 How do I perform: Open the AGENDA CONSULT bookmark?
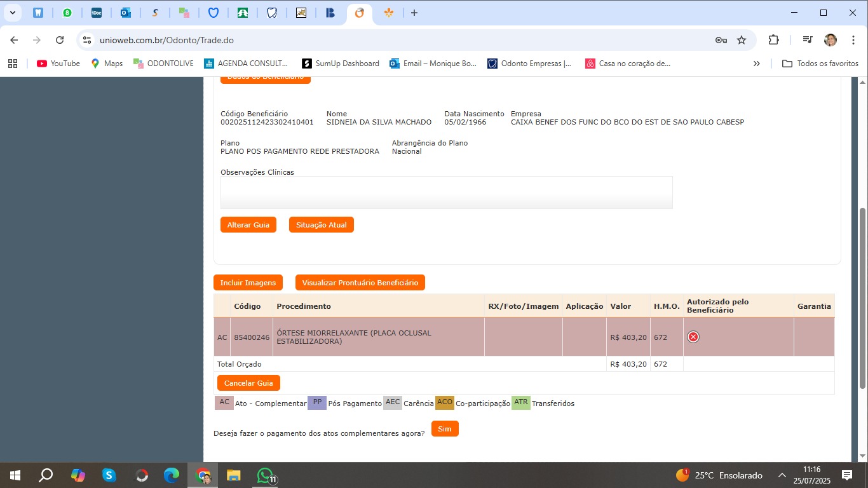[x=246, y=64]
